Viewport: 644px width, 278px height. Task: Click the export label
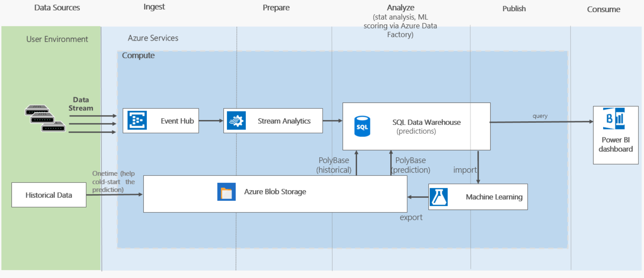(x=411, y=217)
